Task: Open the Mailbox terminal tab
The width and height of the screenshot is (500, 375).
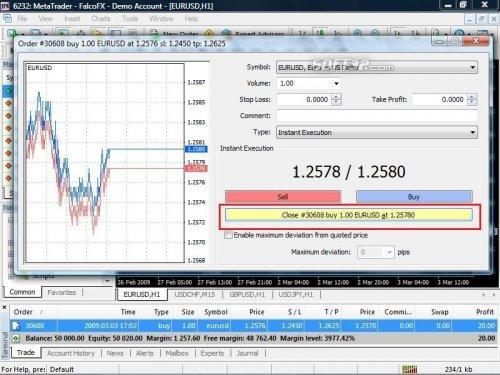Action: click(177, 353)
